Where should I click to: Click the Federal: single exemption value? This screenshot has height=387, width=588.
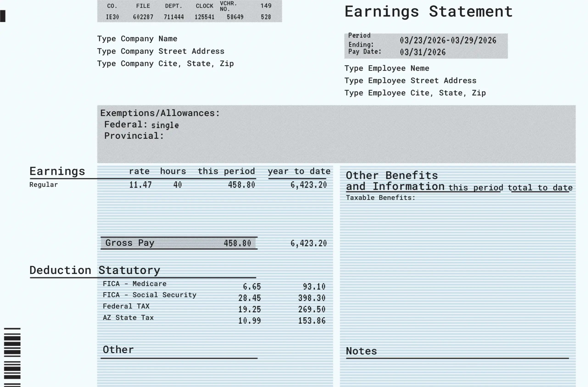pyautogui.click(x=165, y=125)
